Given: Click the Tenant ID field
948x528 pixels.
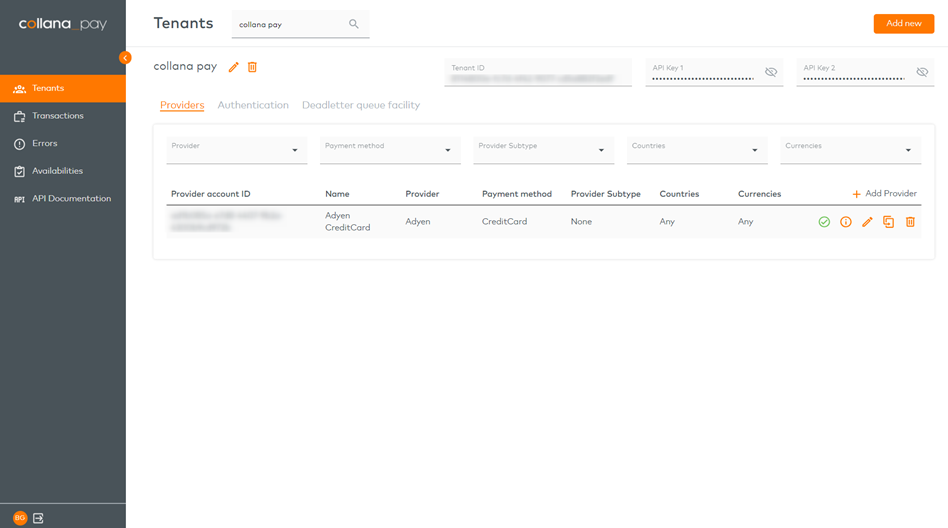Looking at the screenshot, I should pyautogui.click(x=537, y=73).
